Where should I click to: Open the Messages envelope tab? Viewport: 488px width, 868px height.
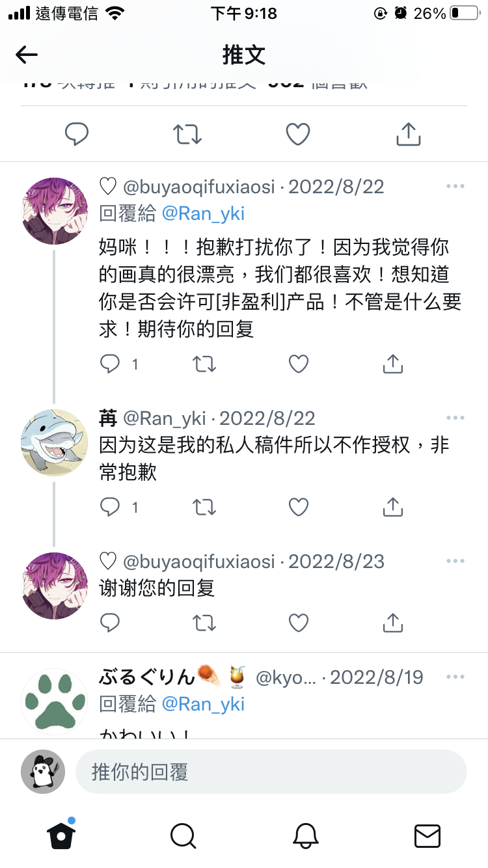tap(427, 835)
